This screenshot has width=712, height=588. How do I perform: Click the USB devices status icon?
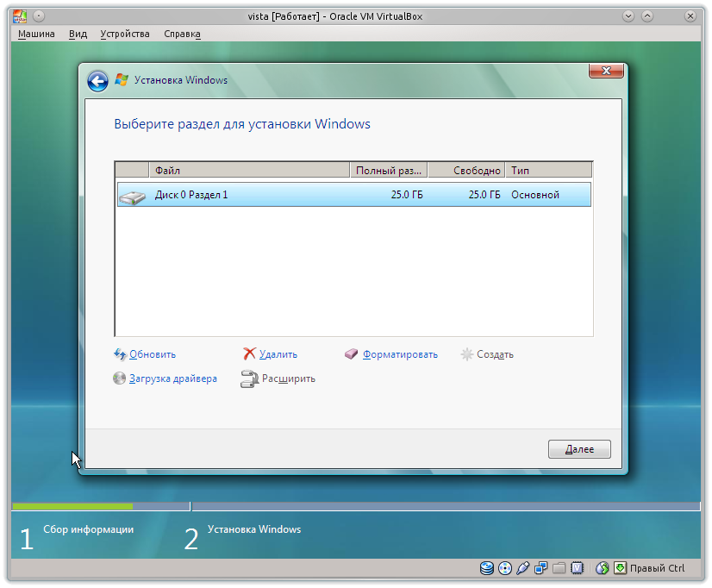[523, 568]
